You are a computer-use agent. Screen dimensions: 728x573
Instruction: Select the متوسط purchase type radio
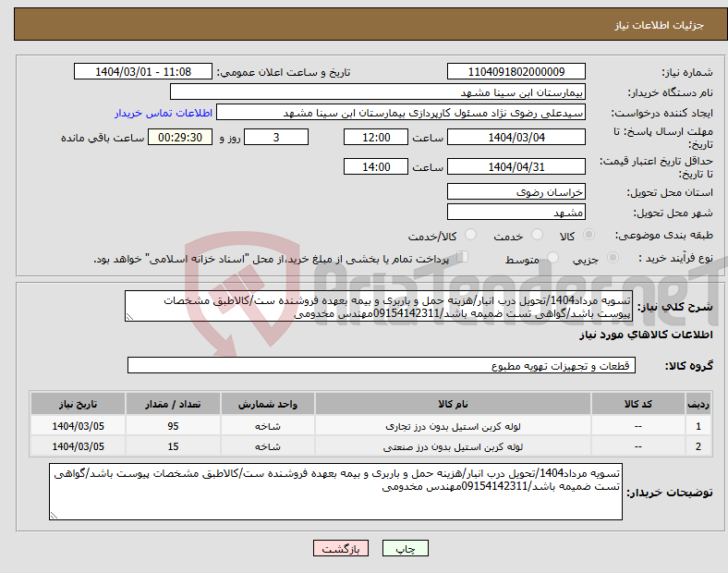pyautogui.click(x=552, y=258)
